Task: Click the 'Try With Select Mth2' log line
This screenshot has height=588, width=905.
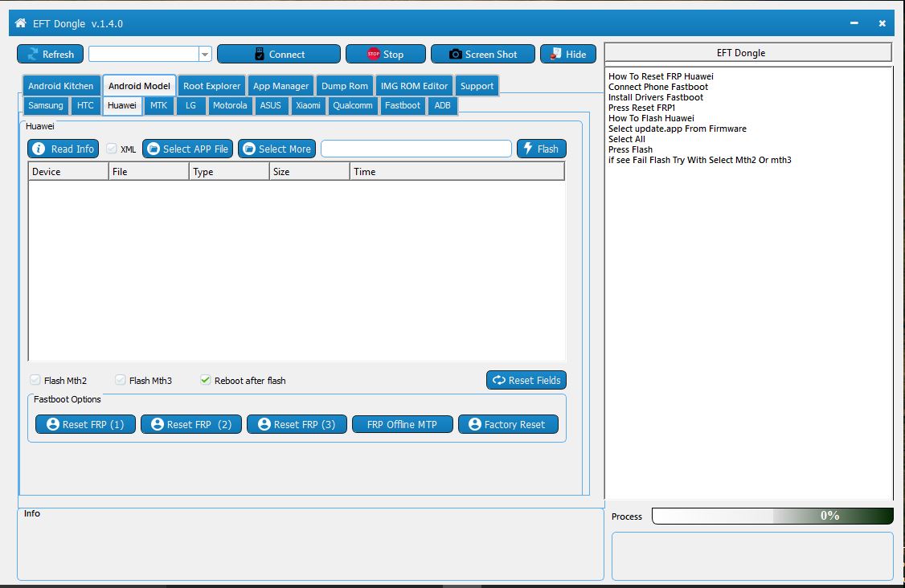Action: [699, 160]
